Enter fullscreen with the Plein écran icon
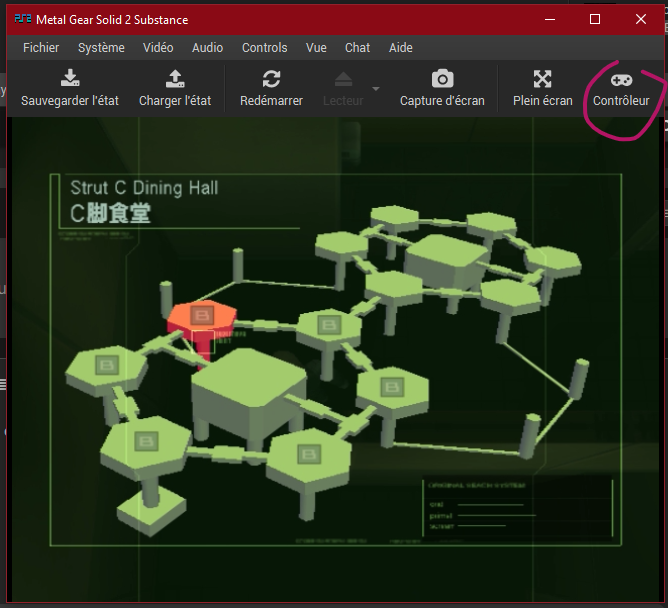The height and width of the screenshot is (608, 668). tap(542, 79)
